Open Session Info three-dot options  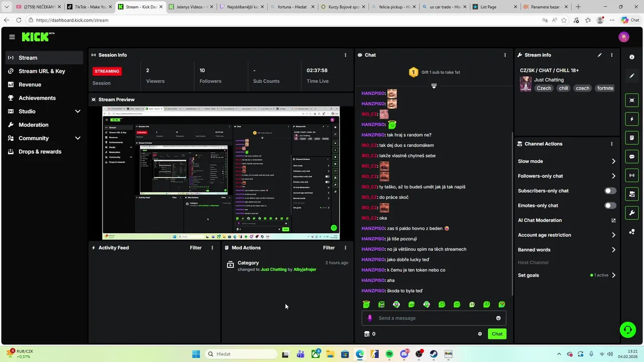point(345,55)
